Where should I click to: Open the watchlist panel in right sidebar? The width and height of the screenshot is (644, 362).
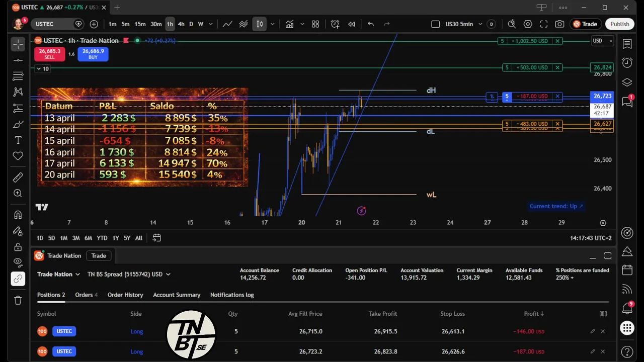click(x=627, y=44)
